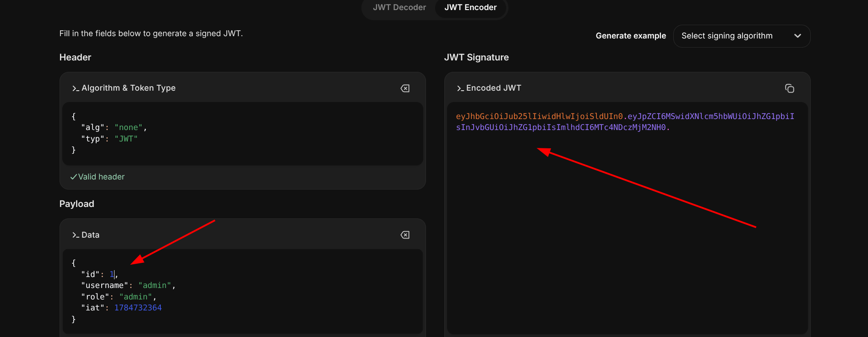This screenshot has width=868, height=337.
Task: Click the Algorithm & Token Type title
Action: click(128, 88)
